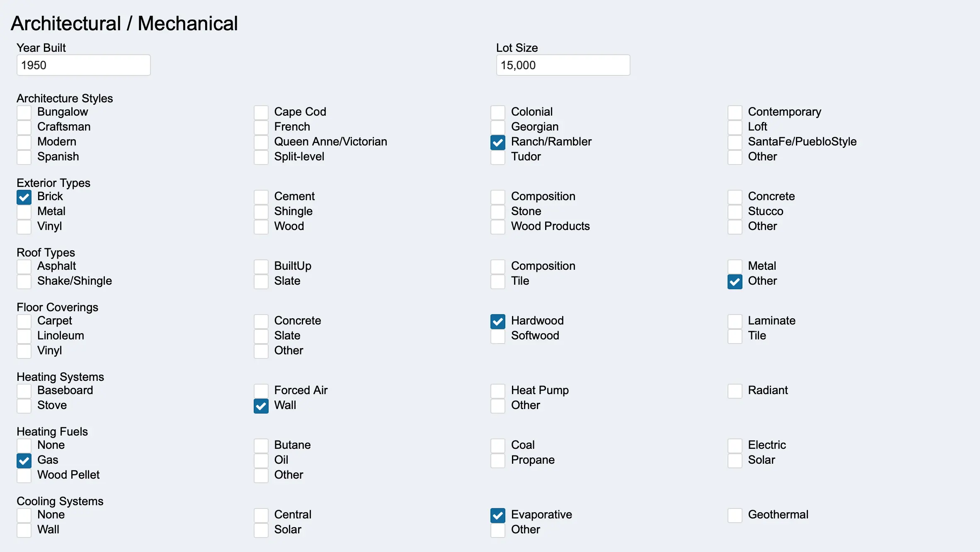The height and width of the screenshot is (552, 980).
Task: Check the Bungalow architecture style checkbox
Action: coord(24,112)
